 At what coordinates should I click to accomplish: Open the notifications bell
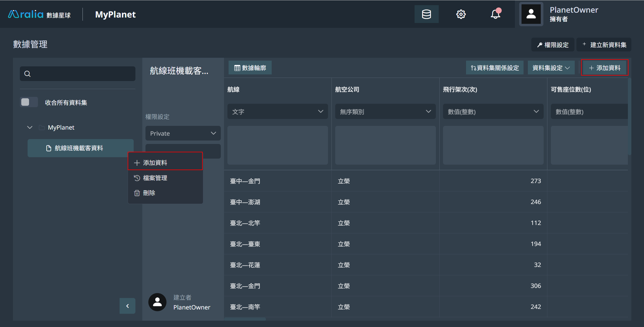tap(496, 14)
